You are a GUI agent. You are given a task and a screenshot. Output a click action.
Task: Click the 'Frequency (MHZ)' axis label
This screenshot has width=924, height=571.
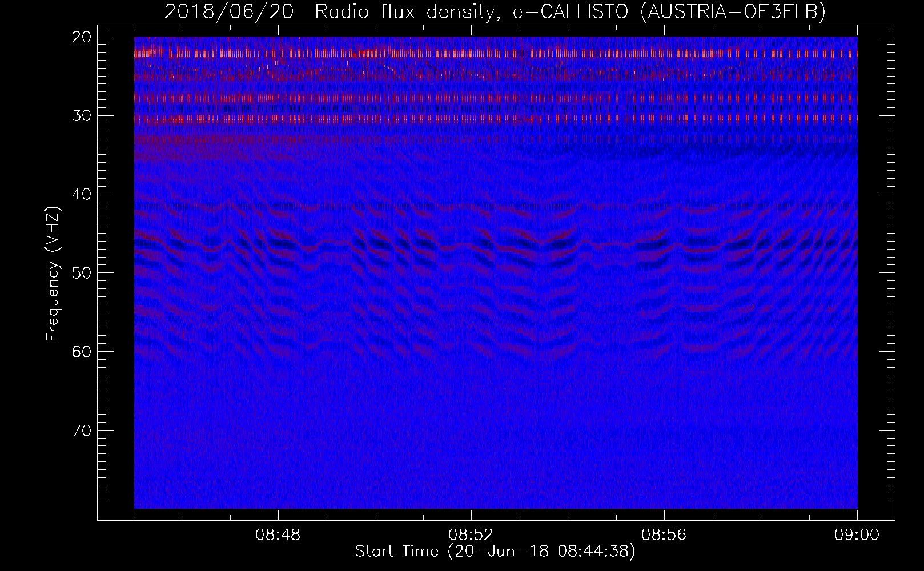click(53, 274)
